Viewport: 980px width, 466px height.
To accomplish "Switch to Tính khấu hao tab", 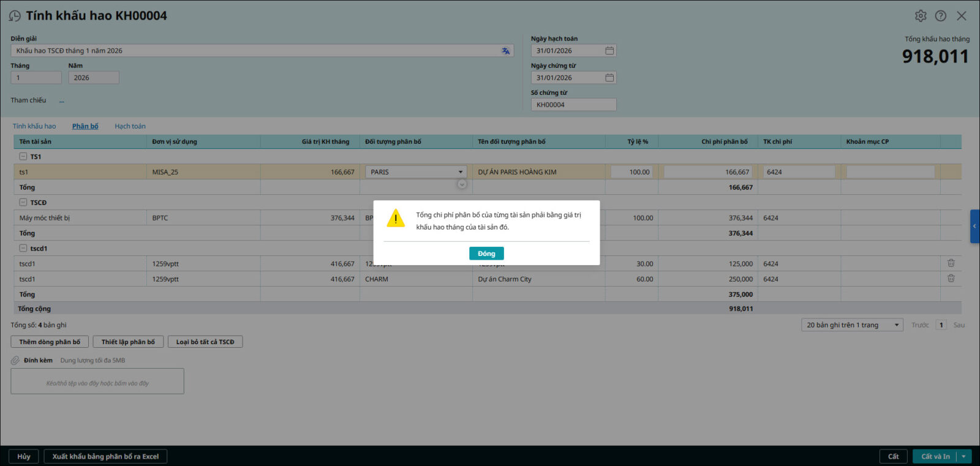I will [34, 126].
